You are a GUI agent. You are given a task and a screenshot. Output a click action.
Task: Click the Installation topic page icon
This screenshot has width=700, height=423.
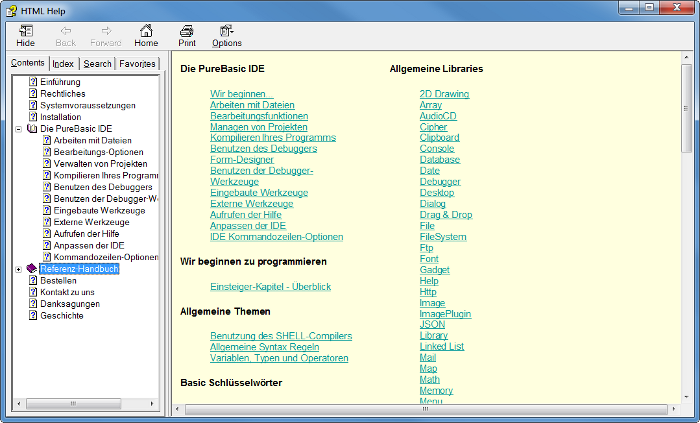point(33,117)
